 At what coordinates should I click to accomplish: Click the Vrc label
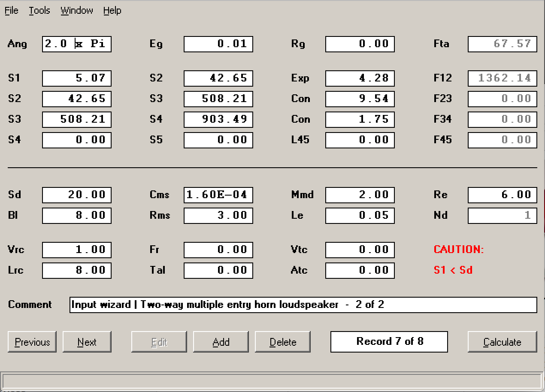coord(16,250)
